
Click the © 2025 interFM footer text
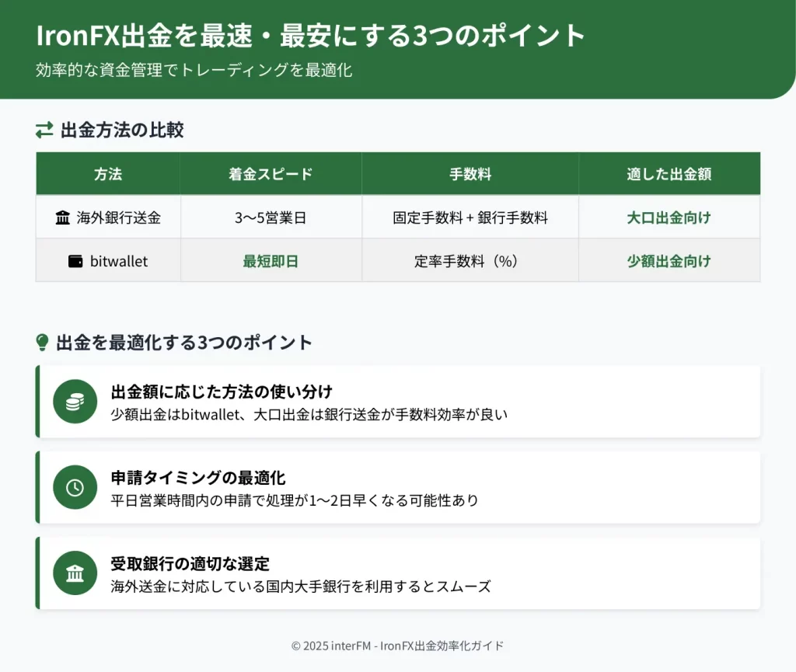[x=397, y=646]
